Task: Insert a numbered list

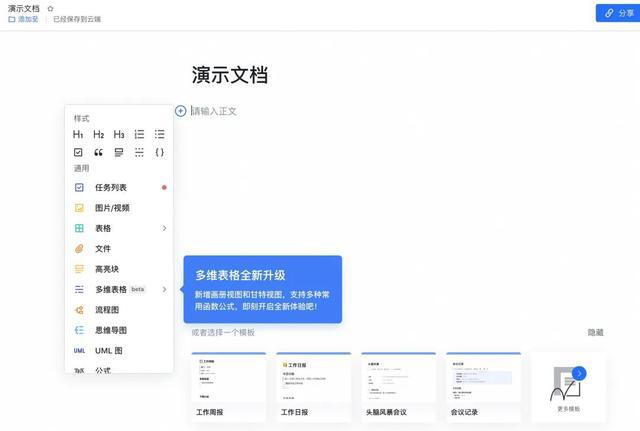Action: [x=139, y=134]
